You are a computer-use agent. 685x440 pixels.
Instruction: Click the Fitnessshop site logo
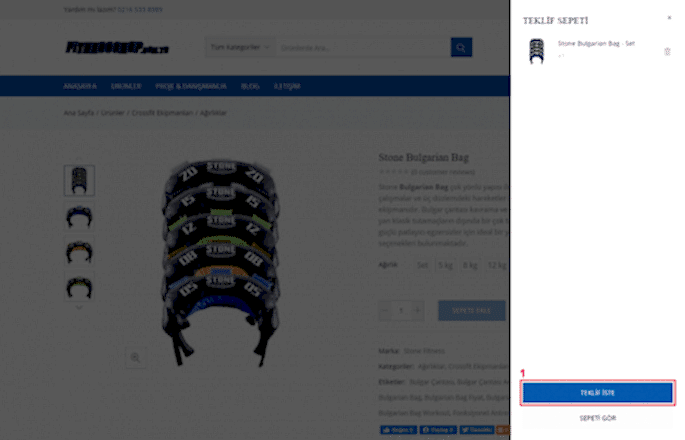[117, 47]
